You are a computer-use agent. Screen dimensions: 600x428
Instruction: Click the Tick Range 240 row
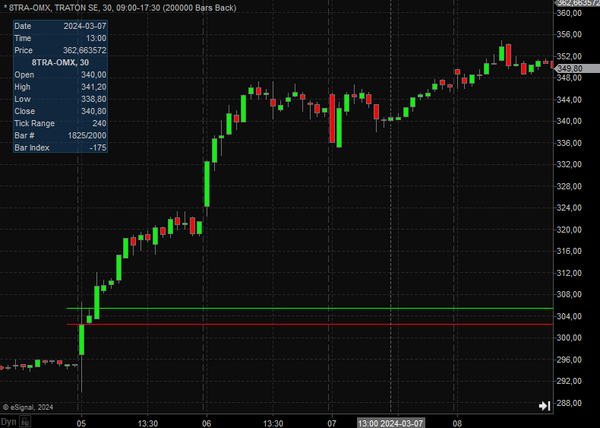point(60,124)
